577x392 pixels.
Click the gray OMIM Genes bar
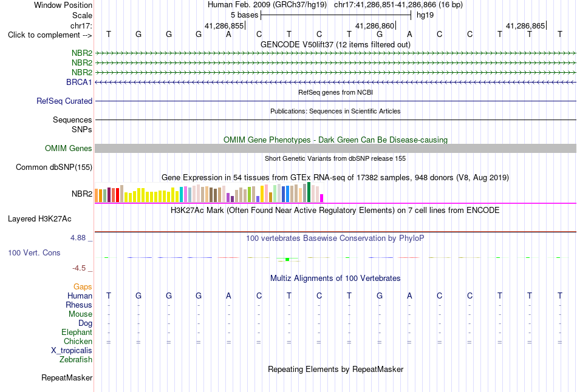[335, 148]
